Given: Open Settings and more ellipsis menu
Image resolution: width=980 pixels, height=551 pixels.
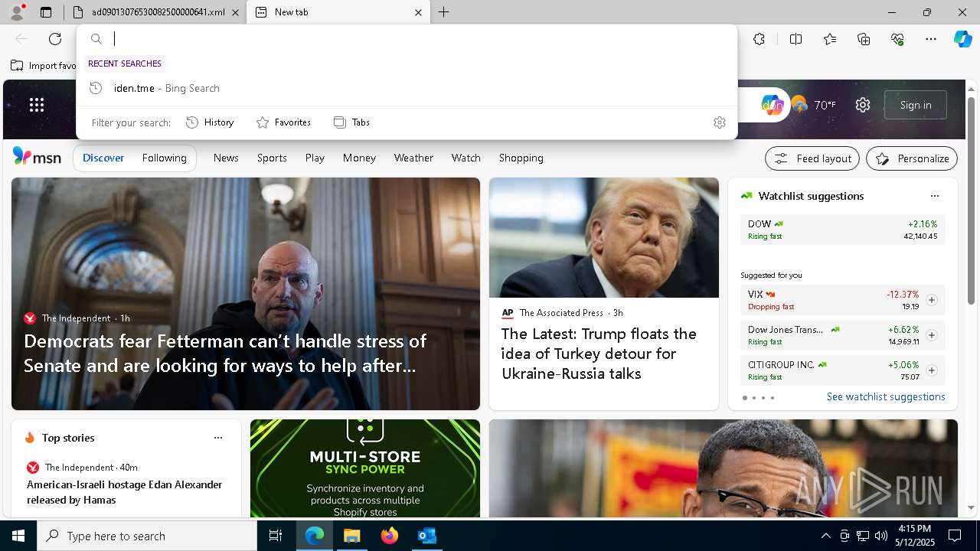Looking at the screenshot, I should [x=931, y=39].
